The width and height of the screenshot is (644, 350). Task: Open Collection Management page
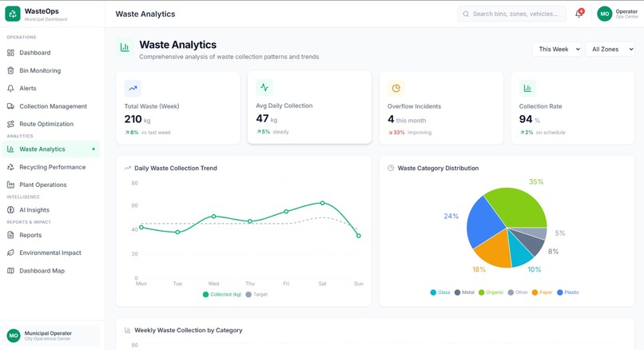click(51, 106)
